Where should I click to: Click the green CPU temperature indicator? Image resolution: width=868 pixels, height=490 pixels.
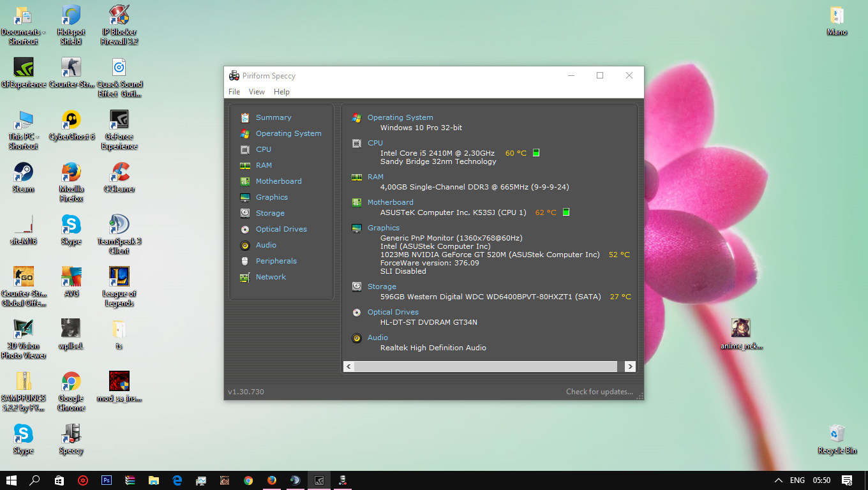click(x=536, y=153)
